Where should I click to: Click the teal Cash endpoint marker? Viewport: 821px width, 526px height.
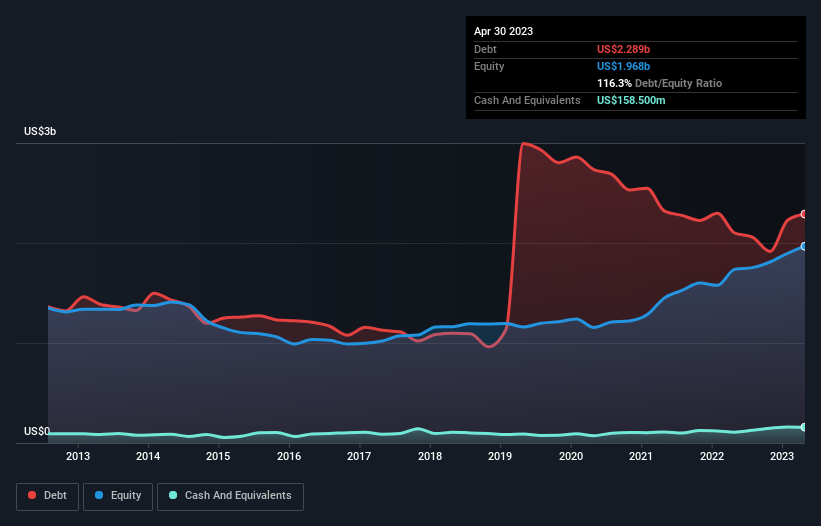pos(804,427)
